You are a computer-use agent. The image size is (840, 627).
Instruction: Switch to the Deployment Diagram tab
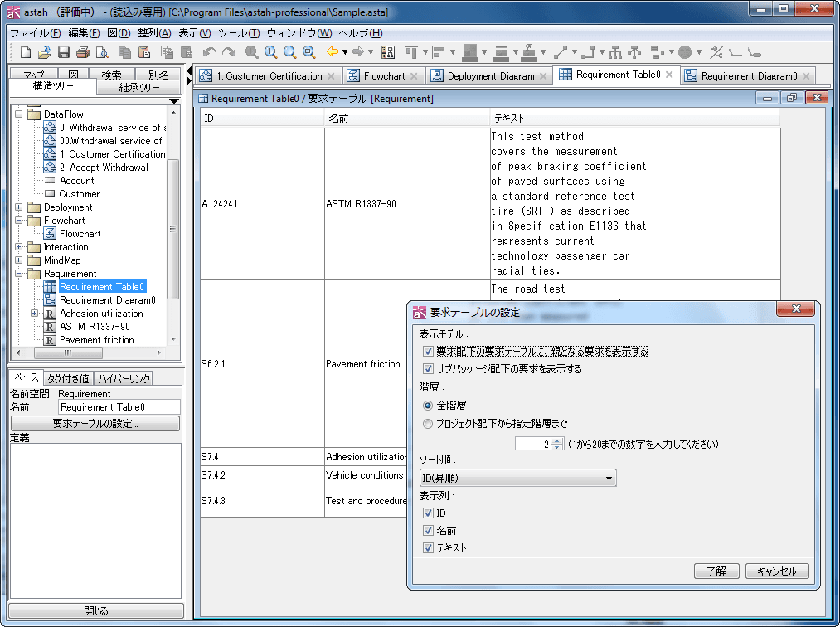click(x=491, y=76)
